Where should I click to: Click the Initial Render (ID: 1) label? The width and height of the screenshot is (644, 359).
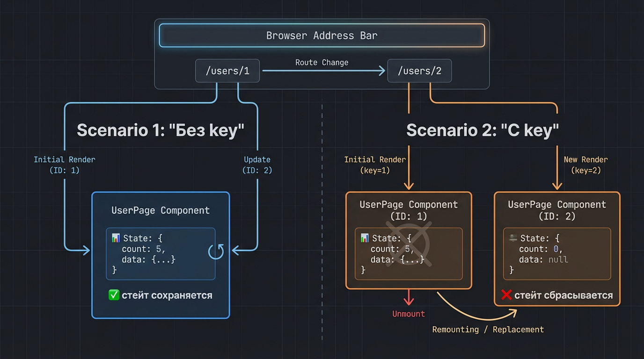[65, 165]
